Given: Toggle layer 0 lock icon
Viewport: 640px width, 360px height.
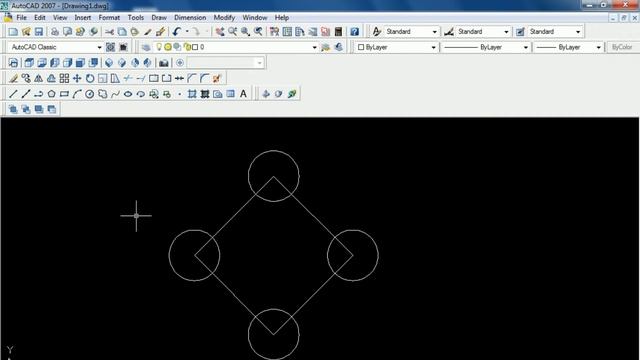Looking at the screenshot, I should [188, 47].
